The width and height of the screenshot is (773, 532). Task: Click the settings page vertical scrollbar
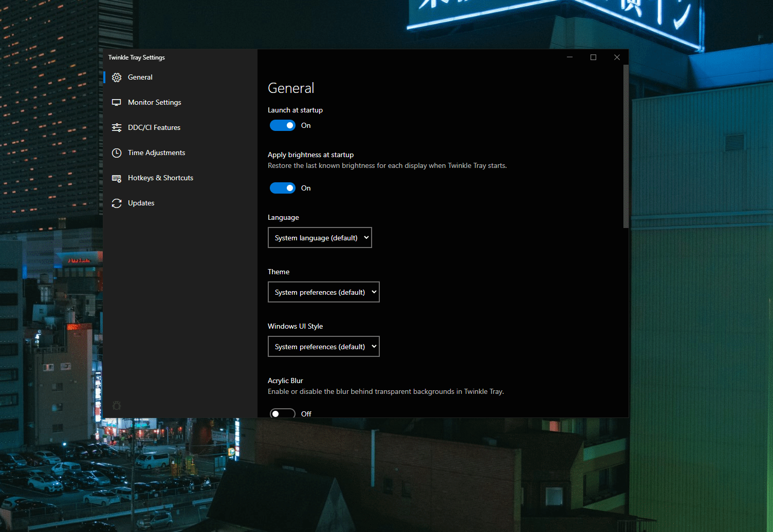click(x=625, y=146)
